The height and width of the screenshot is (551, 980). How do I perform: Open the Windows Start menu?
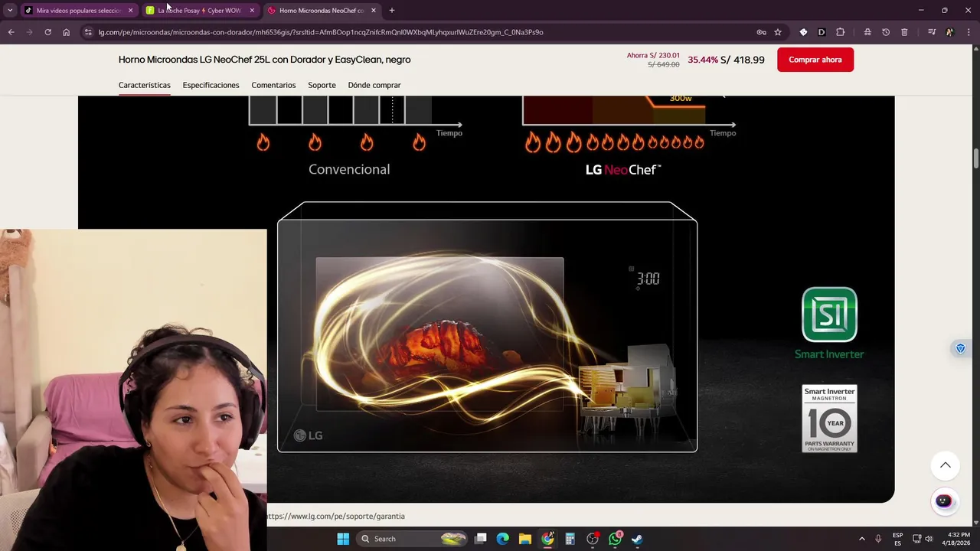pyautogui.click(x=343, y=539)
